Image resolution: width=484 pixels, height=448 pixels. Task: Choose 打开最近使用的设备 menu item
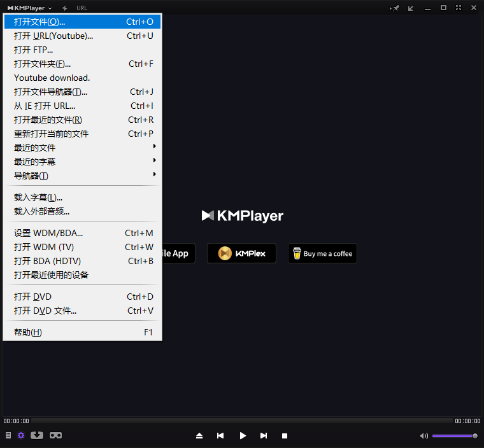pos(82,275)
